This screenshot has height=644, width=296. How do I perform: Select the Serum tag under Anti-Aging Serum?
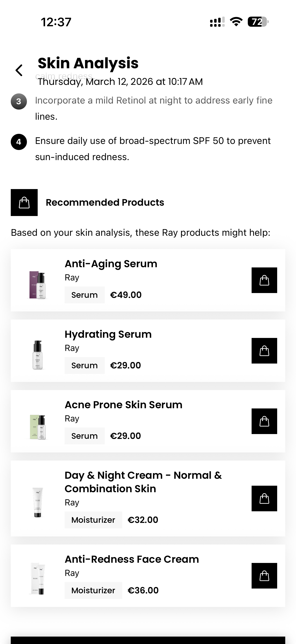tap(84, 295)
